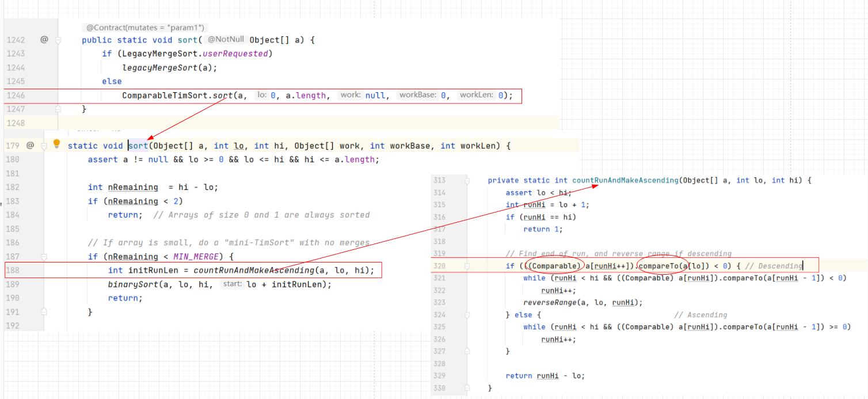Click the yellow lightbulb intention icon

coord(56,144)
